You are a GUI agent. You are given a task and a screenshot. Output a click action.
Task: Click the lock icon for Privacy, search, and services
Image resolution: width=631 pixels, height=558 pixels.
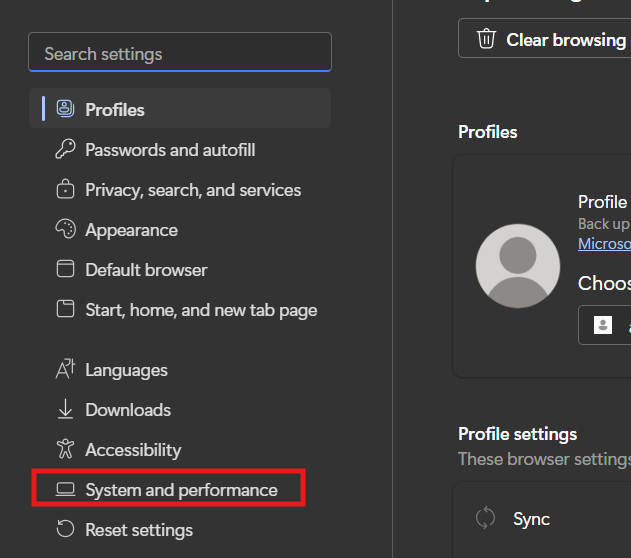(65, 189)
